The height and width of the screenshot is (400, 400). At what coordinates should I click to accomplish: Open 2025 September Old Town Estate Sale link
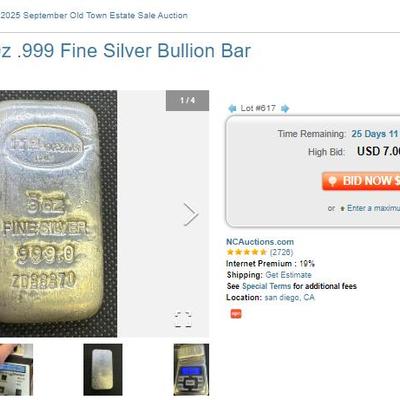point(94,15)
